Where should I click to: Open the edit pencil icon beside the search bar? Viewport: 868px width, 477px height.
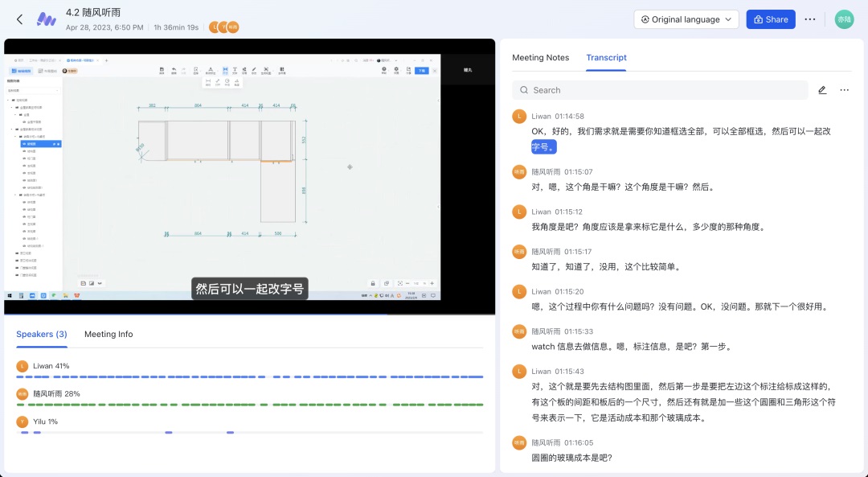(x=822, y=90)
